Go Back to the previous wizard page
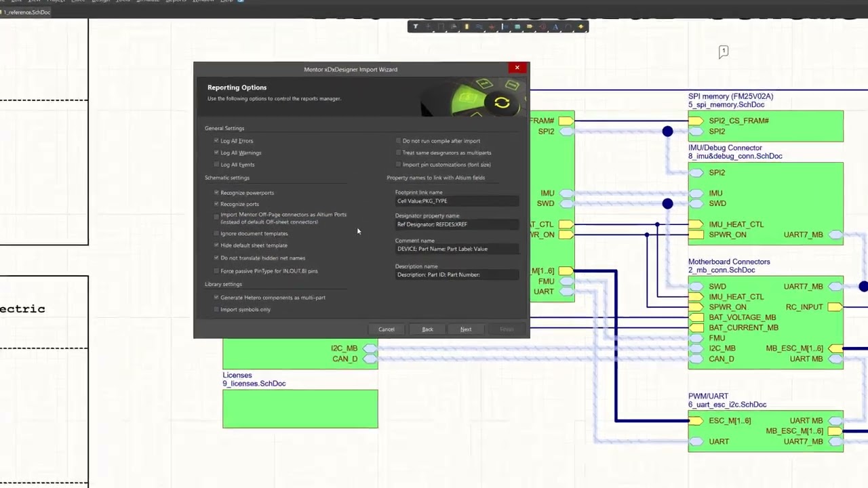 pyautogui.click(x=427, y=329)
